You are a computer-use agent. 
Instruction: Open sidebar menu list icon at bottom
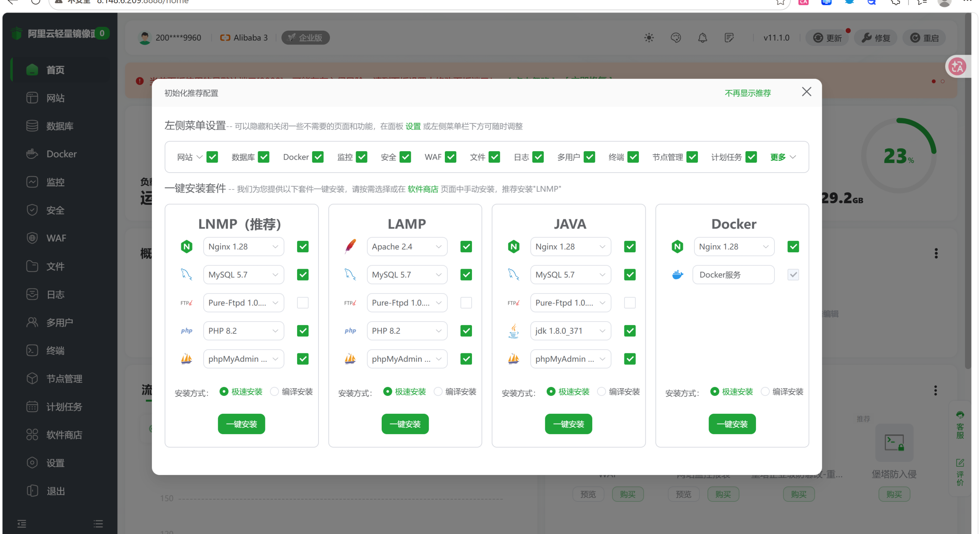click(x=98, y=523)
